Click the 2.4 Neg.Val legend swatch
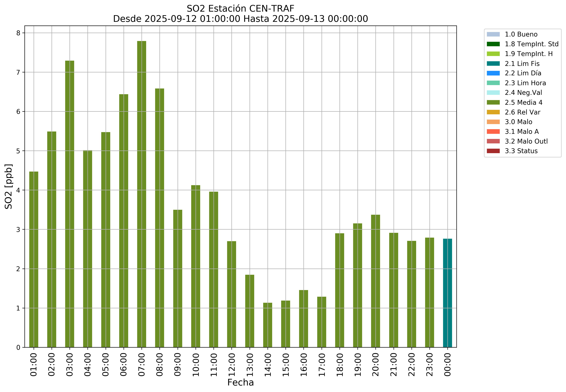 493,93
